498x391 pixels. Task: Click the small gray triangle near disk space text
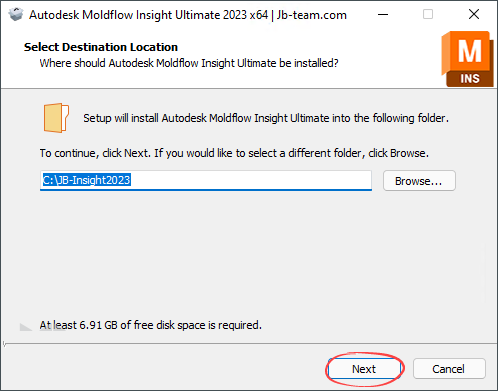click(26, 327)
